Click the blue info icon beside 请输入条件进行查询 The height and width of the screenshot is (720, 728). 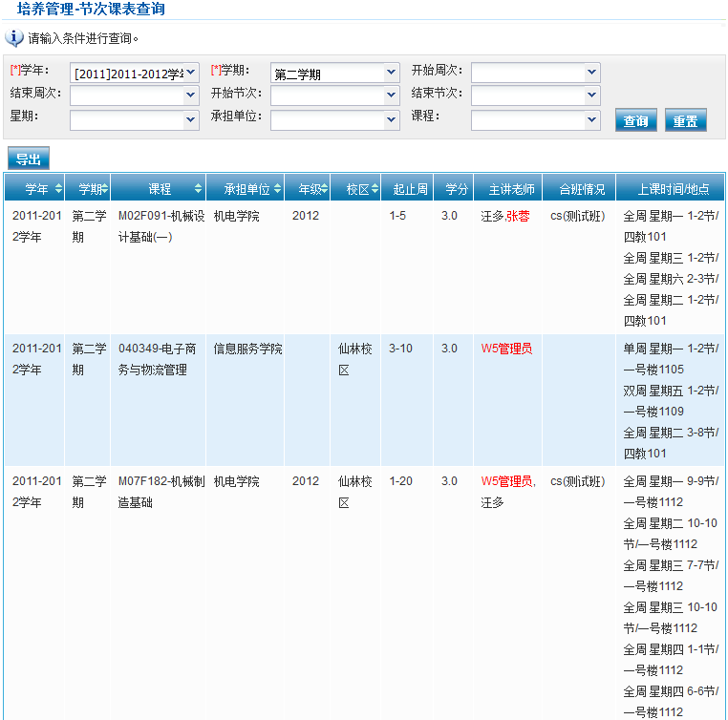14,38
